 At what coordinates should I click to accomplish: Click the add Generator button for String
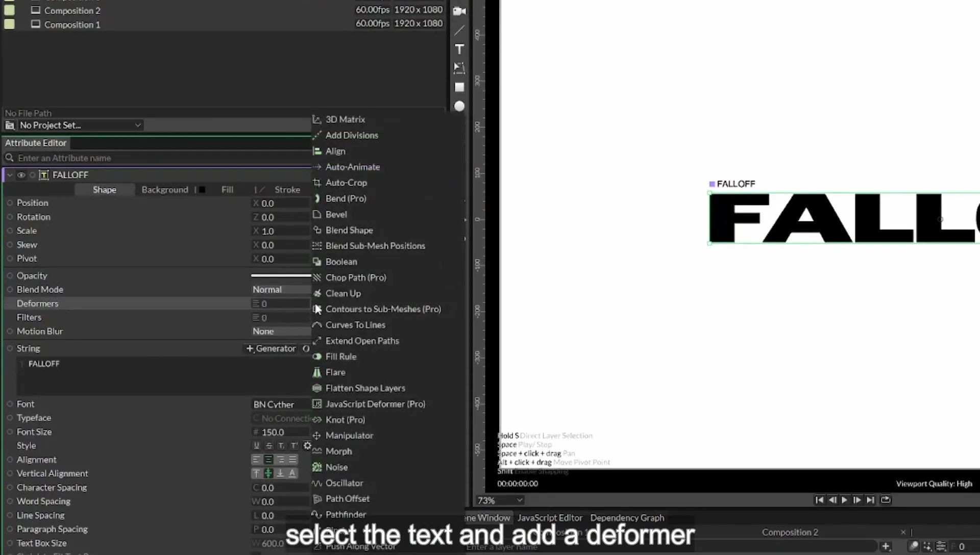(x=271, y=348)
